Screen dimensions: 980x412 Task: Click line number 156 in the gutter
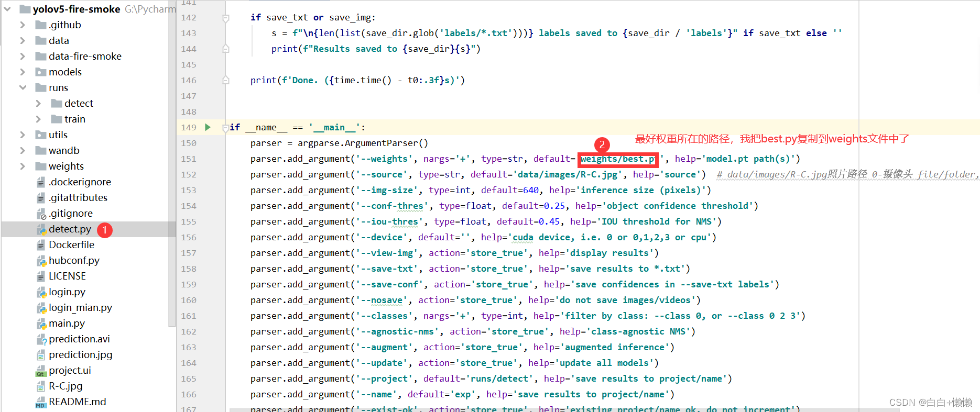188,237
